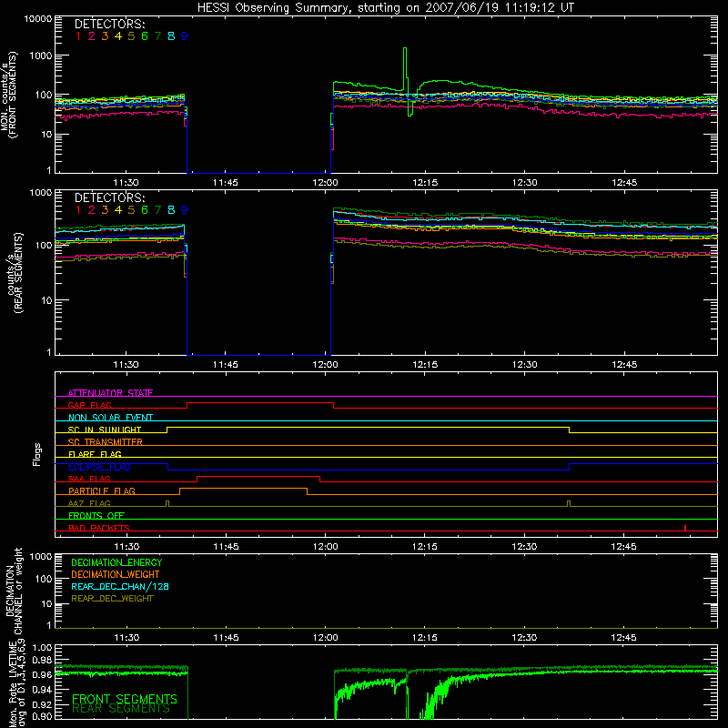Screen dimensions: 728x728
Task: Select detector 4 in front segments legend
Action: [118, 36]
